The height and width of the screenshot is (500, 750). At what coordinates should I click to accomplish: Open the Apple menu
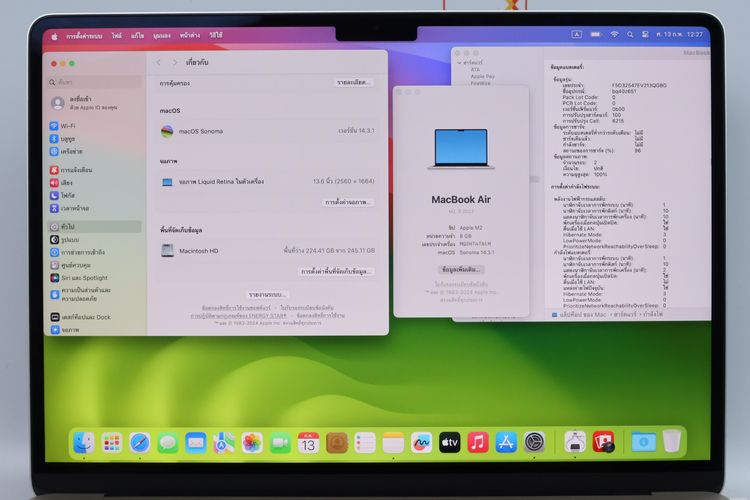click(x=55, y=36)
